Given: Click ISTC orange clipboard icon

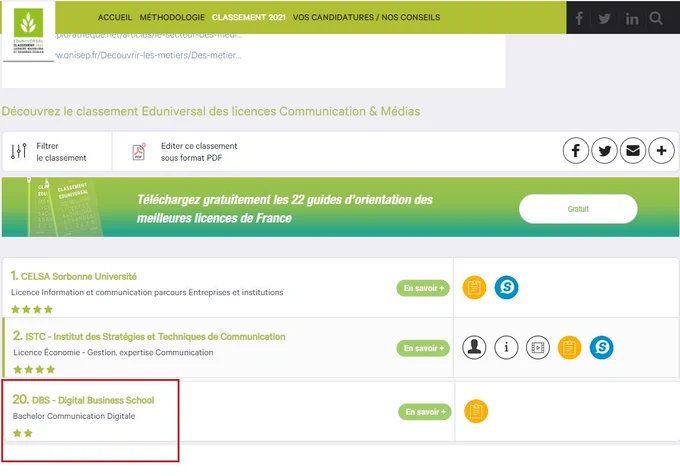Looking at the screenshot, I should (569, 347).
